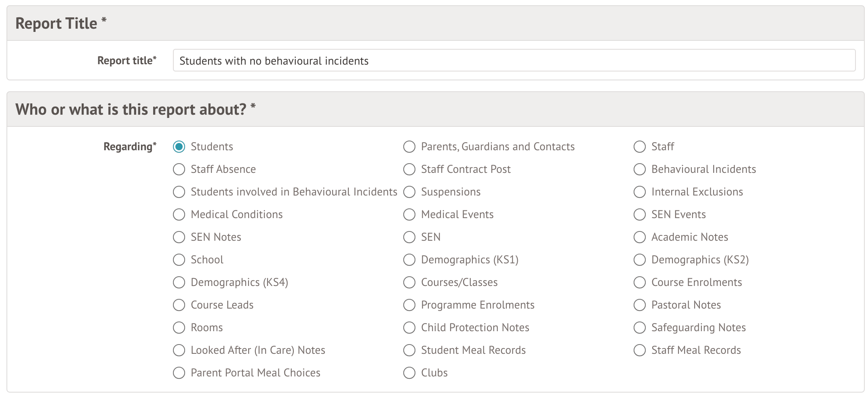Choose the Behavioural Incidents option
Image resolution: width=868 pixels, height=395 pixels.
[x=640, y=169]
